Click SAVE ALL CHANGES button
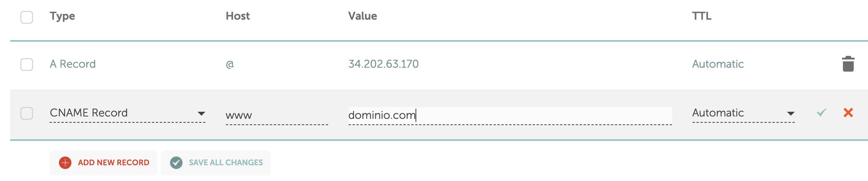 tap(216, 163)
